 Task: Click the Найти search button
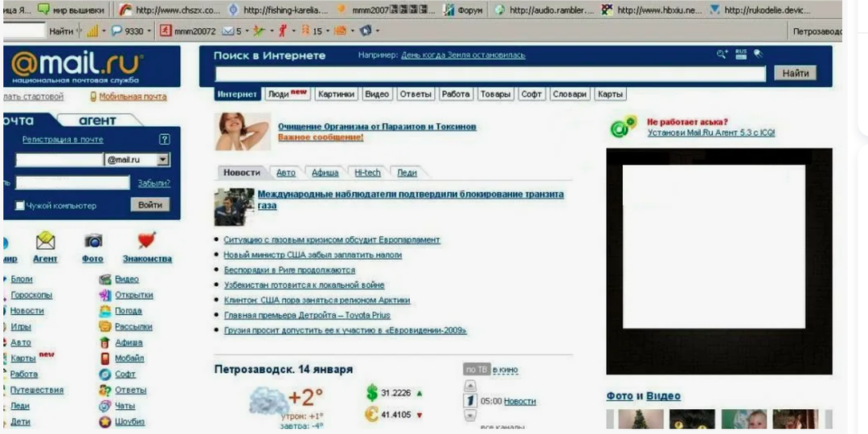[796, 73]
